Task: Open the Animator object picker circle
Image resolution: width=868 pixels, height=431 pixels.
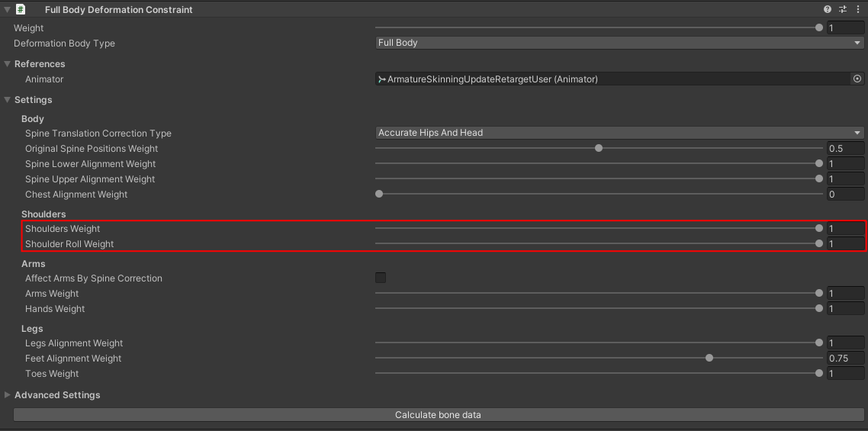Action: click(x=857, y=79)
